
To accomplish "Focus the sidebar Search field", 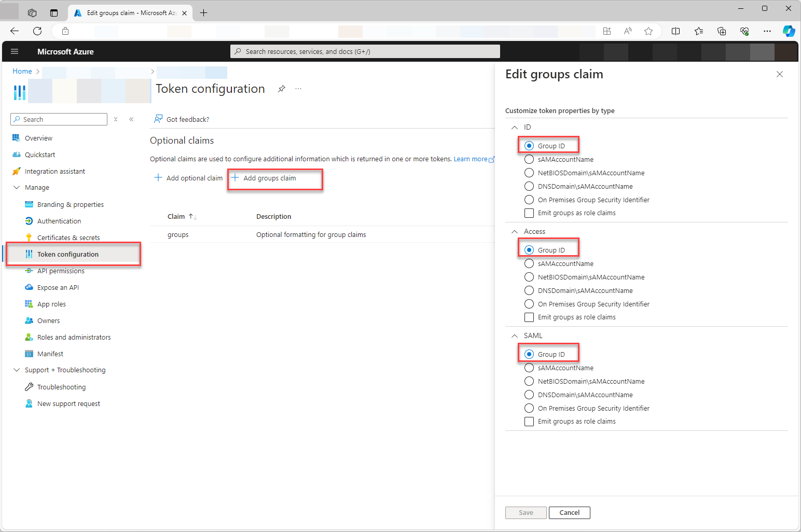I will (59, 119).
